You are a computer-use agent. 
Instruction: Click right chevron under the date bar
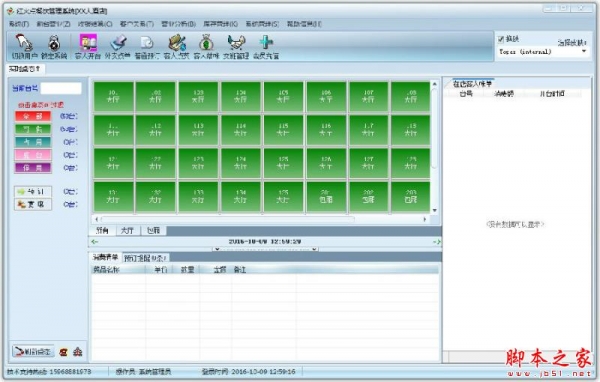pos(314,249)
